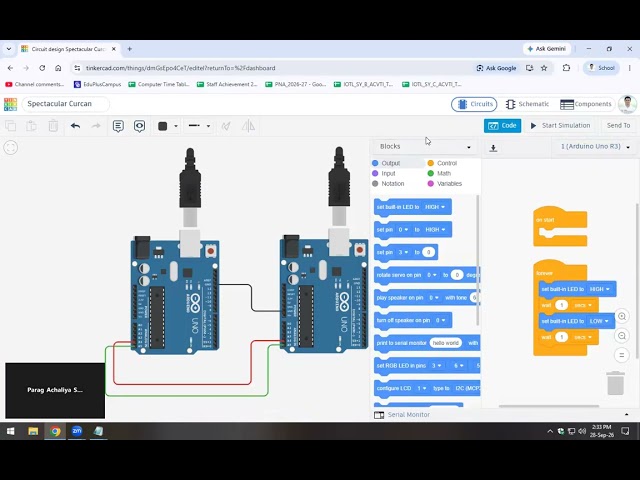Open the wire color dropdown arrow

(x=176, y=126)
